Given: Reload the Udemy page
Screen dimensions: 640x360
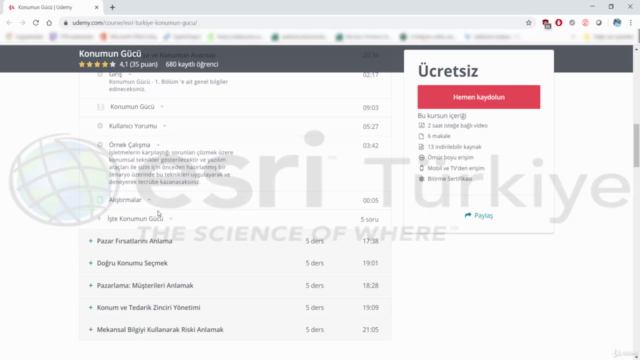Looking at the screenshot, I should [x=36, y=23].
